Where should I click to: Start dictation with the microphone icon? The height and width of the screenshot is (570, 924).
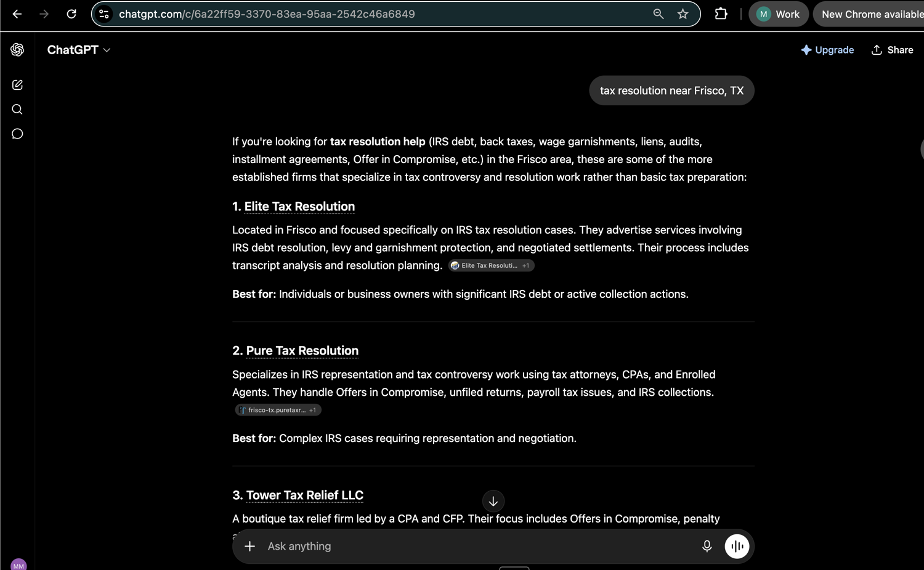[x=707, y=547]
